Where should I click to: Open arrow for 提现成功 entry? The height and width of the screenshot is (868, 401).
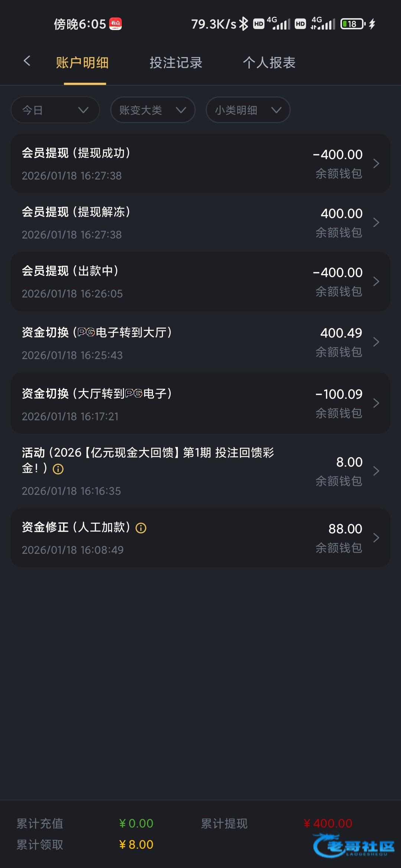pos(376,164)
